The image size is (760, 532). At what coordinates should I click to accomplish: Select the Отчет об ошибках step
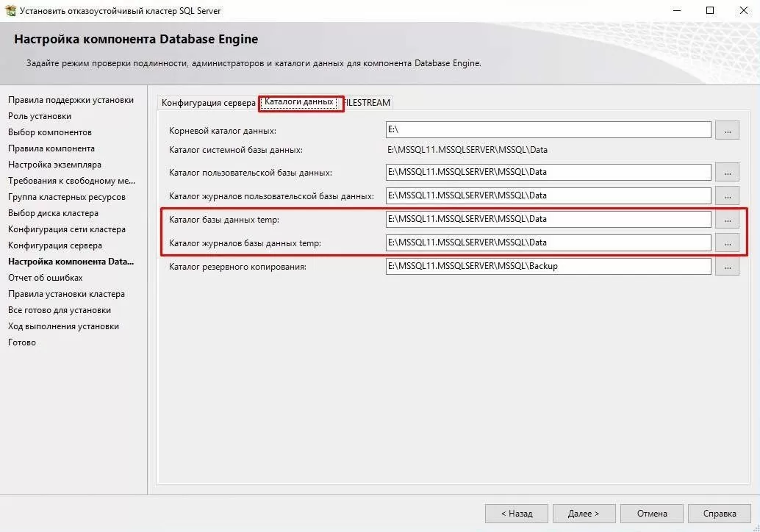(x=46, y=278)
